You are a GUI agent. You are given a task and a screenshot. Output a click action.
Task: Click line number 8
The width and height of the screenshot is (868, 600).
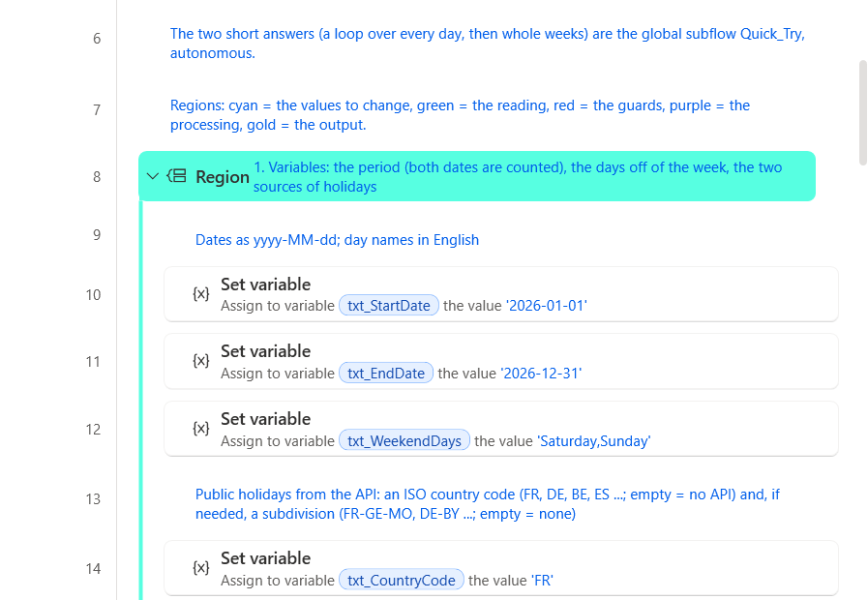pyautogui.click(x=97, y=176)
